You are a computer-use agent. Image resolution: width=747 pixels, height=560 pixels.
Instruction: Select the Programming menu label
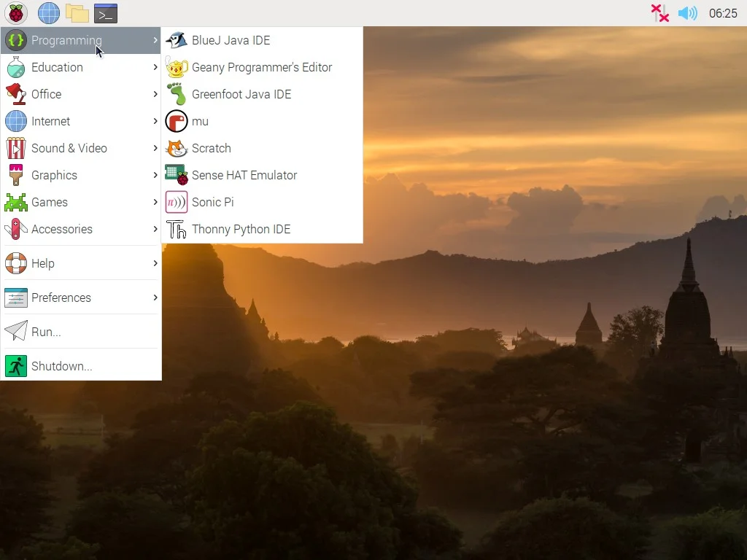pyautogui.click(x=66, y=41)
